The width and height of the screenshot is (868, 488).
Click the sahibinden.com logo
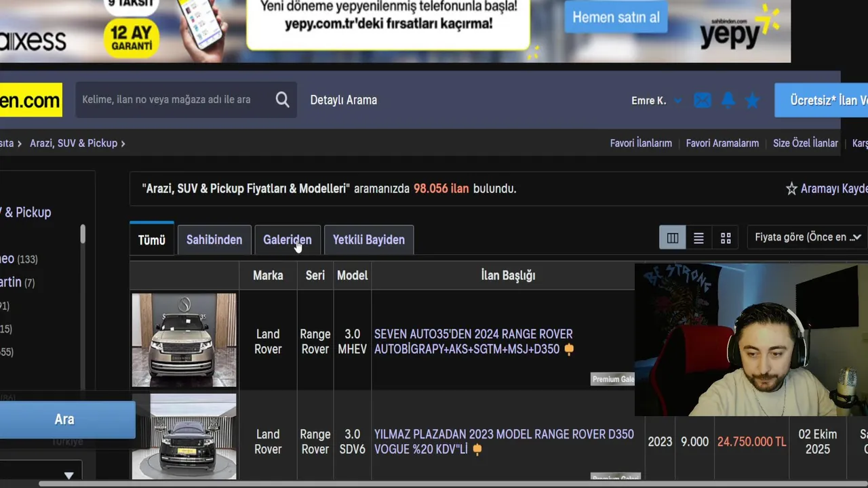pos(31,100)
